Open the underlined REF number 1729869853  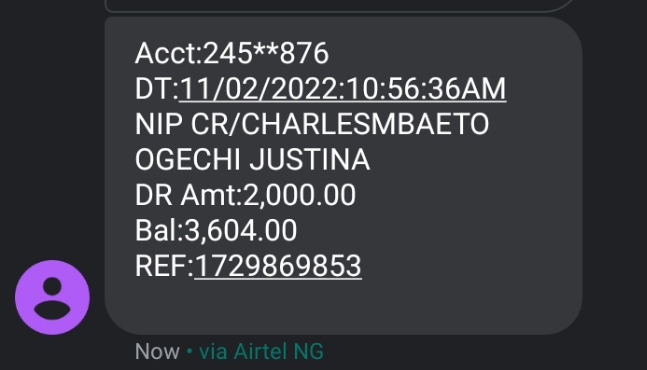[278, 266]
